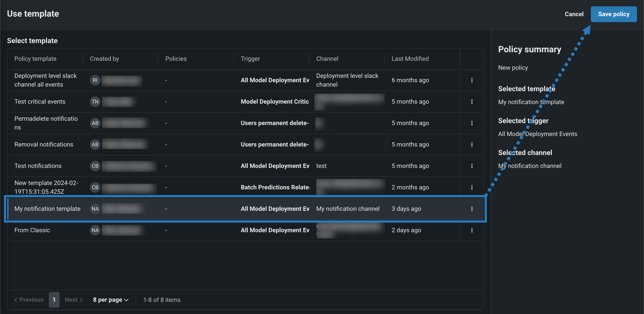This screenshot has width=644, height=314.
Task: Open kebab menu for My notification template
Action: [472, 209]
